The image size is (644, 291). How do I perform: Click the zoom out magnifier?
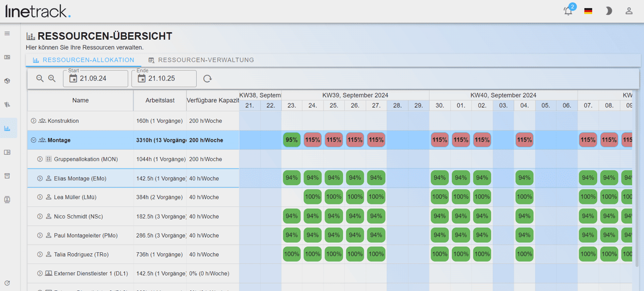40,79
